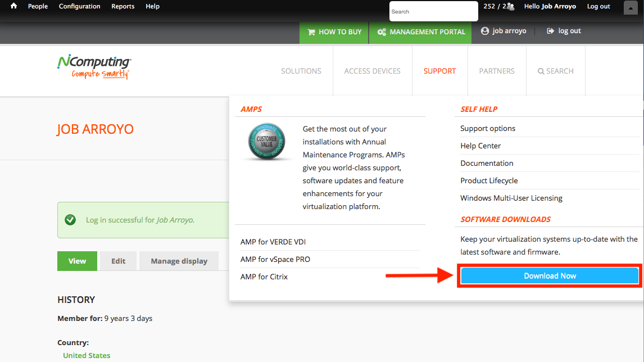Viewport: 644px width, 362px height.
Task: Click the Hello Job Arroyo account link
Action: (550, 6)
